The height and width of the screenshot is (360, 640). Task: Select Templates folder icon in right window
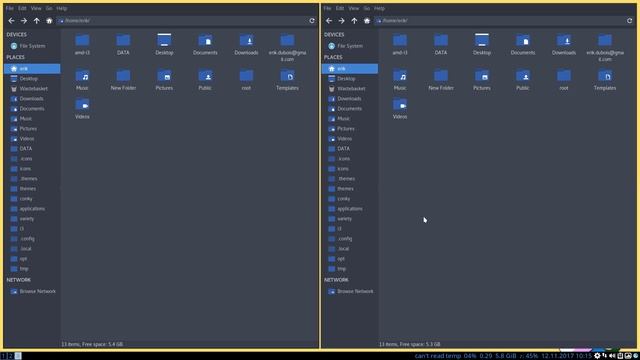605,76
